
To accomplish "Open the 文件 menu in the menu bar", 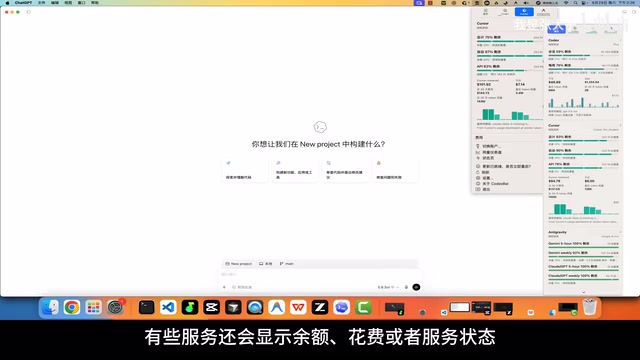I will 42,3.
